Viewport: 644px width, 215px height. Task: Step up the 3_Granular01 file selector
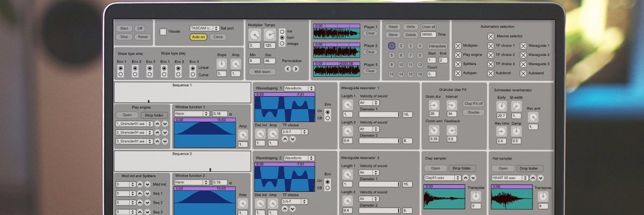point(157,141)
